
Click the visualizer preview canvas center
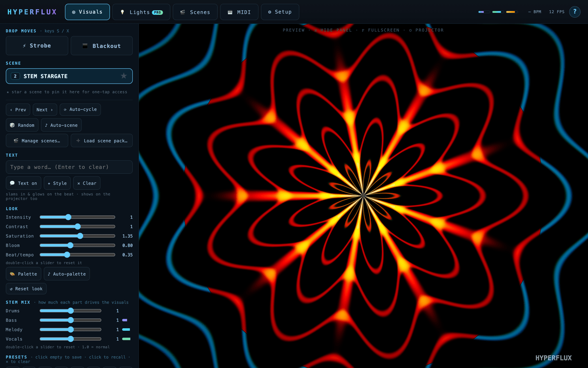click(363, 196)
